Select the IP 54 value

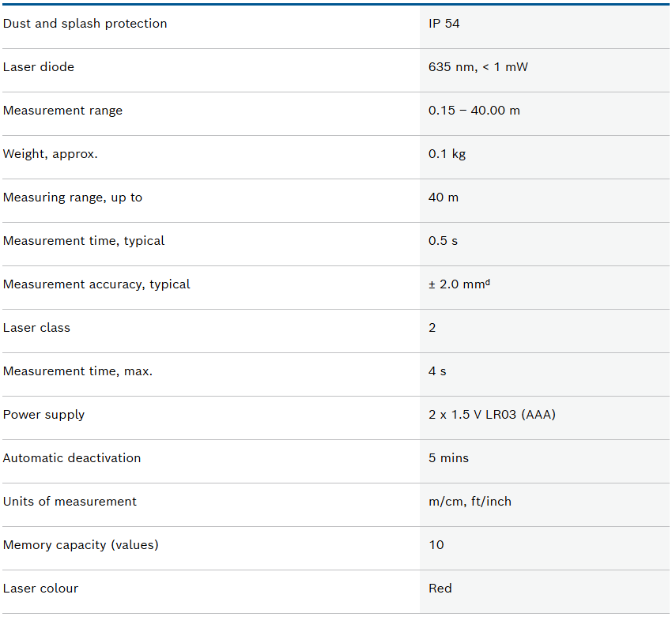pos(444,24)
